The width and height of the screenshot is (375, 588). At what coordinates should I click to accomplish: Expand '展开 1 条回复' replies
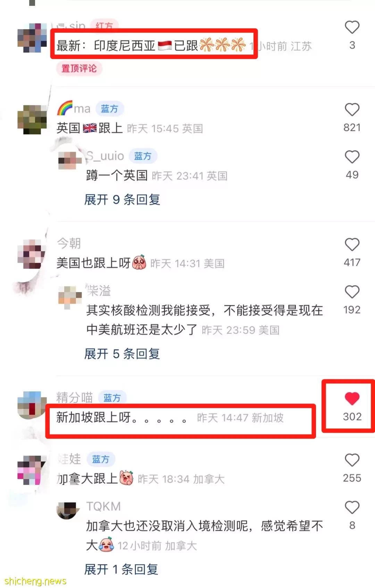click(121, 570)
